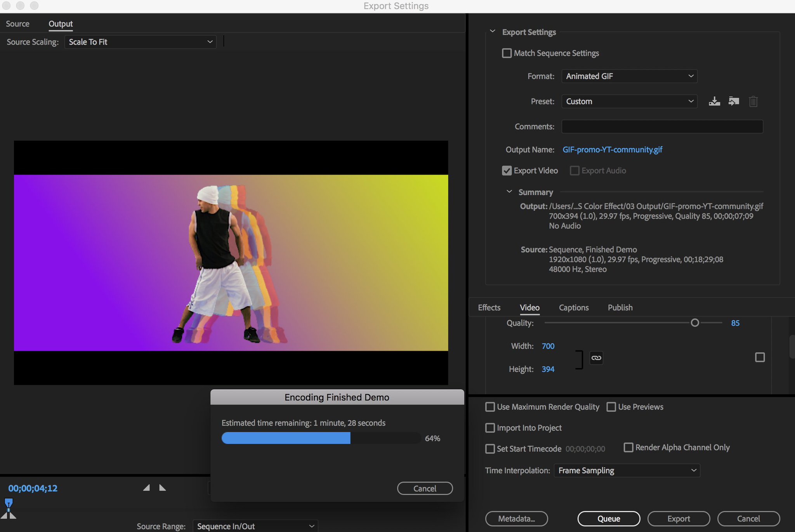The width and height of the screenshot is (795, 532).
Task: Enable Use Maximum Render Quality
Action: click(490, 407)
